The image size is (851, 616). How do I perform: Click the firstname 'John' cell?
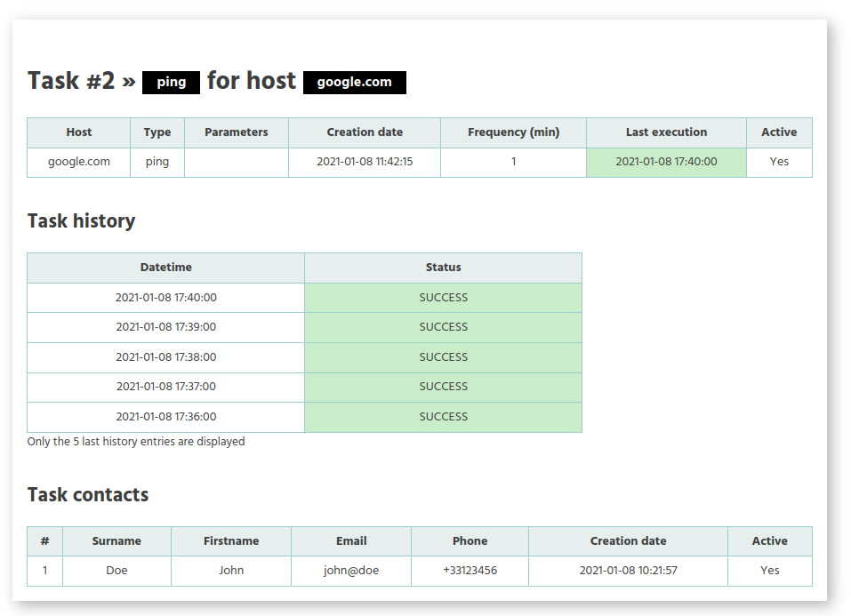point(231,571)
